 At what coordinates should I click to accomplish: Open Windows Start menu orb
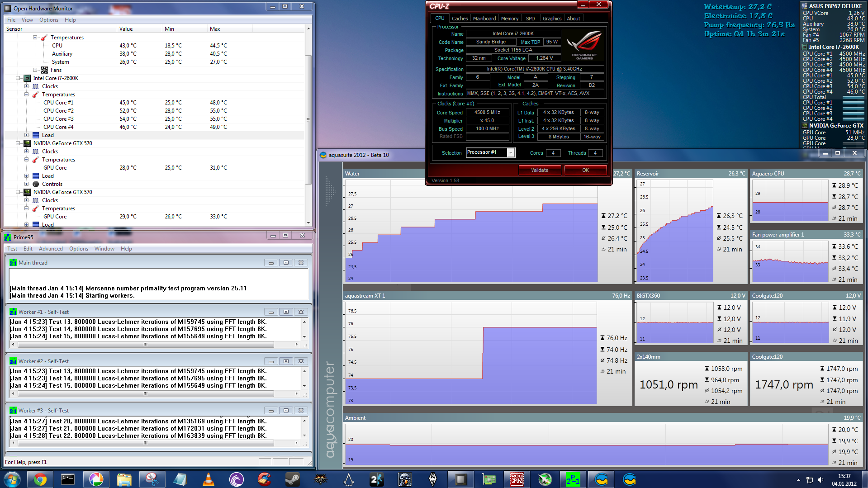(12, 479)
